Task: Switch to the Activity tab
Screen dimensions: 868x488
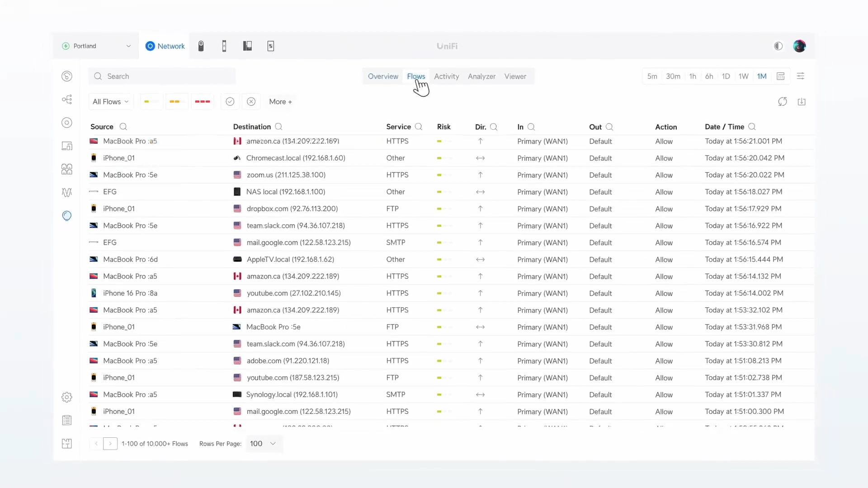Action: pos(446,76)
